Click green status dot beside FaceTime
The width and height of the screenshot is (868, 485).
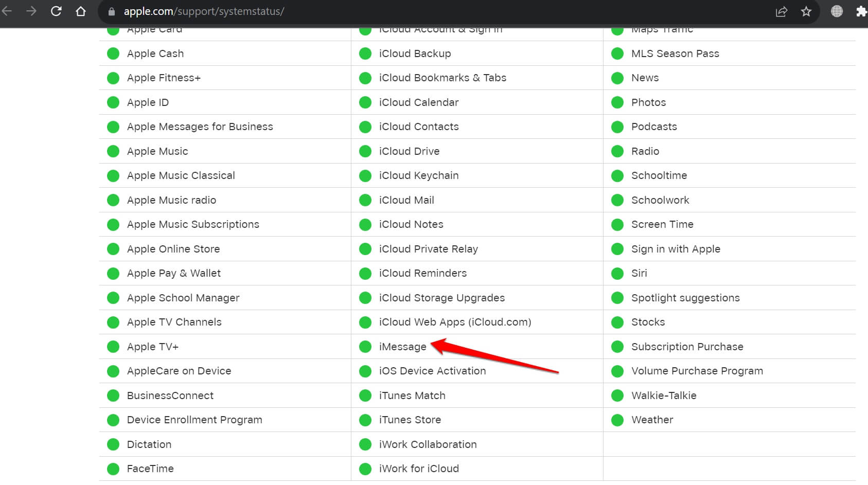click(x=113, y=469)
